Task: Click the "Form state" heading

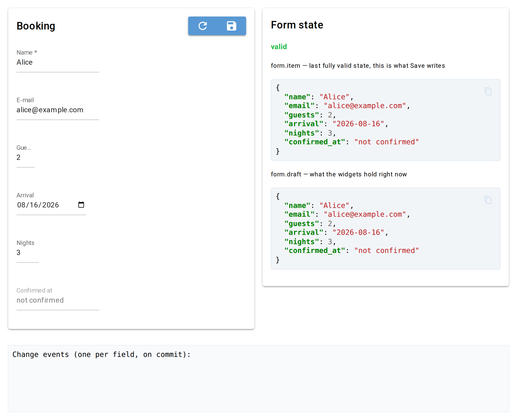Action: [297, 25]
